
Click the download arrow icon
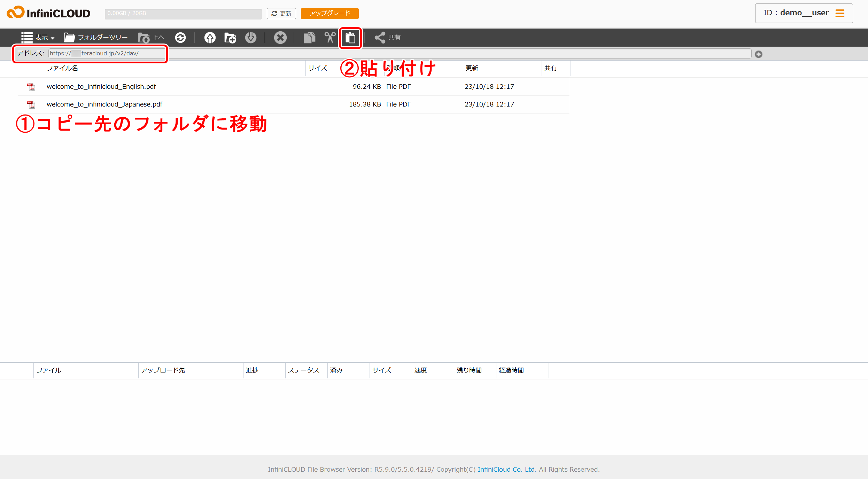pyautogui.click(x=250, y=38)
